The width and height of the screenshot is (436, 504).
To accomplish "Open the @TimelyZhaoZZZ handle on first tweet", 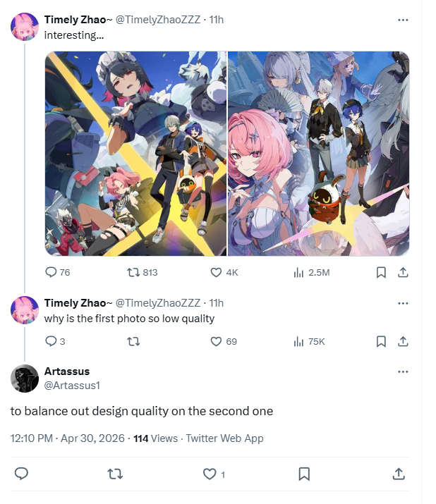I will pos(157,20).
